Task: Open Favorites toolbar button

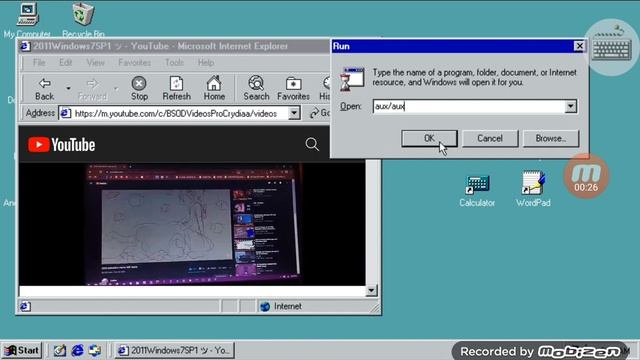Action: tap(293, 89)
